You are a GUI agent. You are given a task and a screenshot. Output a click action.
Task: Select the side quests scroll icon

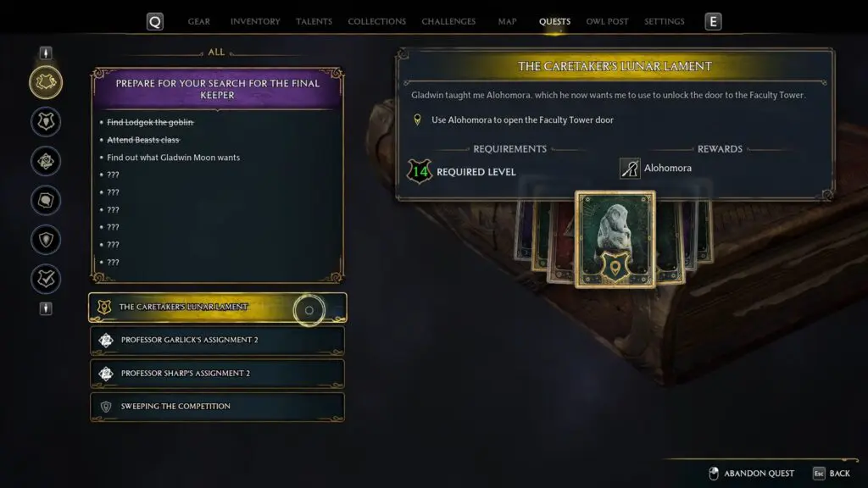click(46, 200)
